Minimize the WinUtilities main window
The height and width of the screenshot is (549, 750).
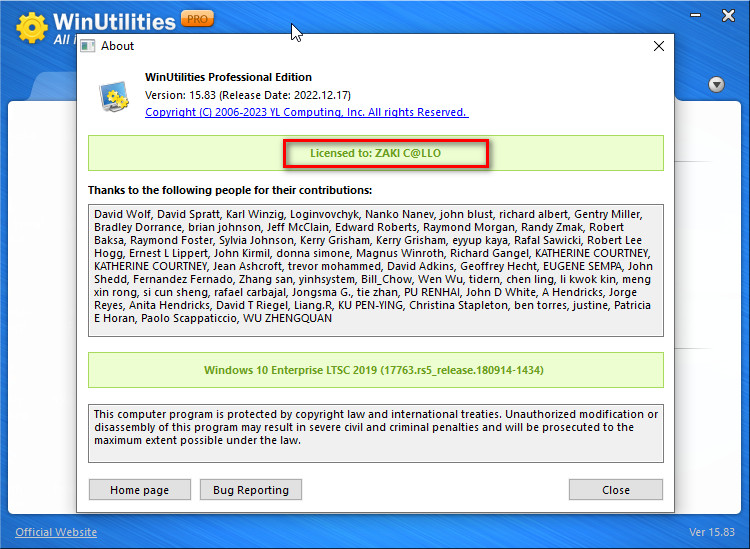tap(695, 15)
